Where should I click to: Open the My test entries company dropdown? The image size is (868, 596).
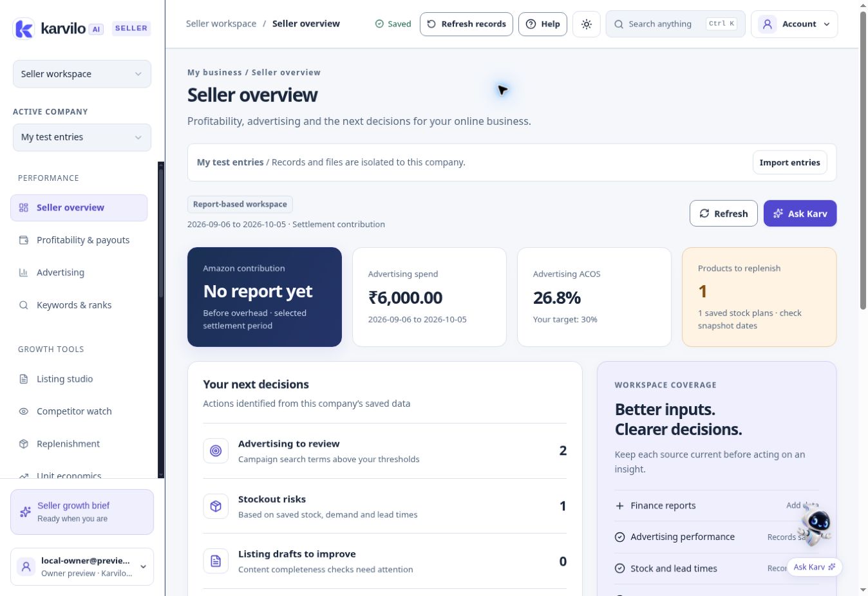82,138
